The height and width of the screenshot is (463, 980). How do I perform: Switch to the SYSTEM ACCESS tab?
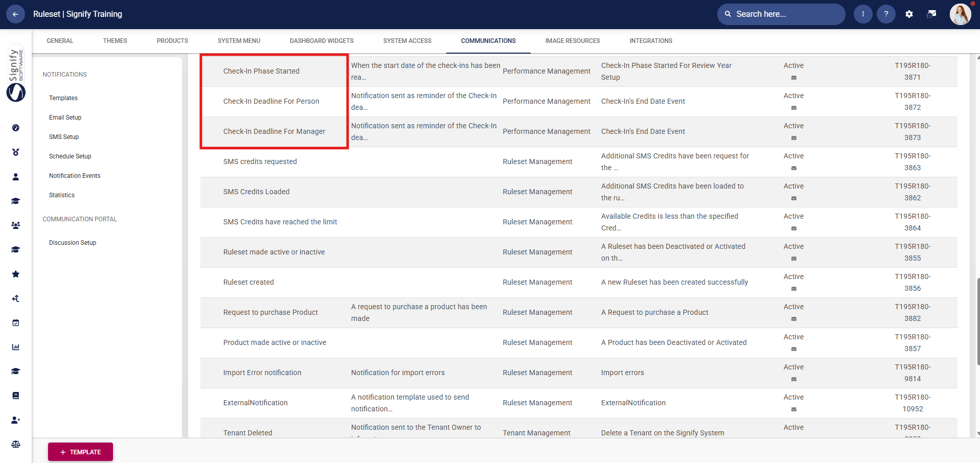point(407,40)
